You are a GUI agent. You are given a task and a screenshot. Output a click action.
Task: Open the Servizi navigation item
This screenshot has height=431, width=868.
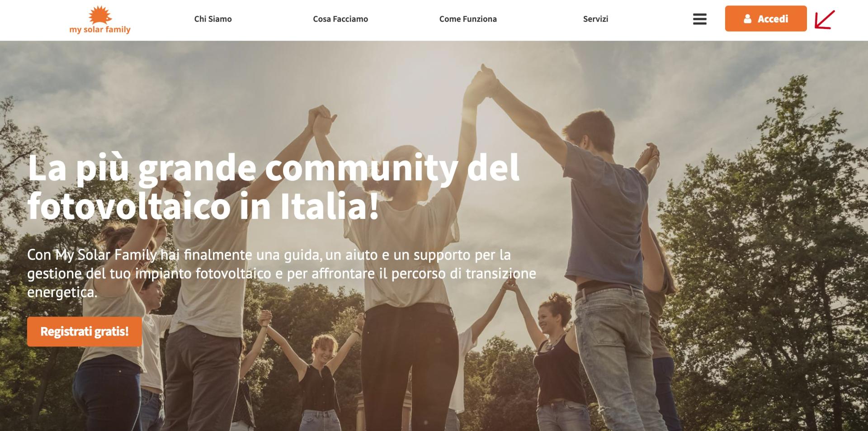[x=595, y=19]
